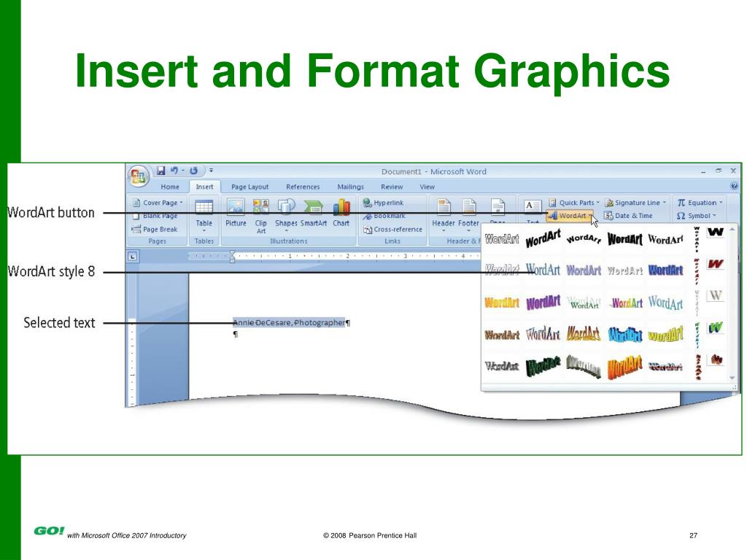Open the Quick Parts dropdown
This screenshot has width=747, height=560.
coord(574,203)
